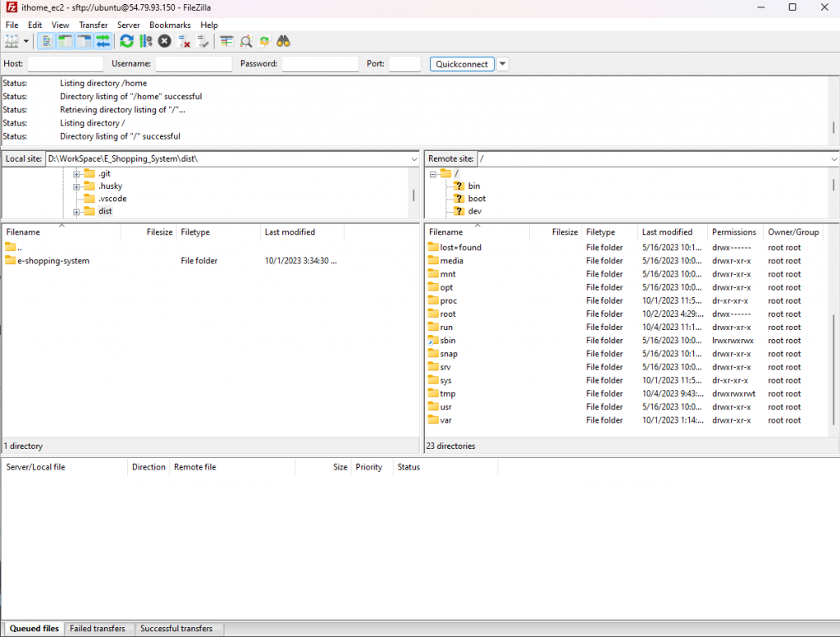Screen dimensions: 840x637
Task: Disconnect from the current server
Action: [184, 41]
